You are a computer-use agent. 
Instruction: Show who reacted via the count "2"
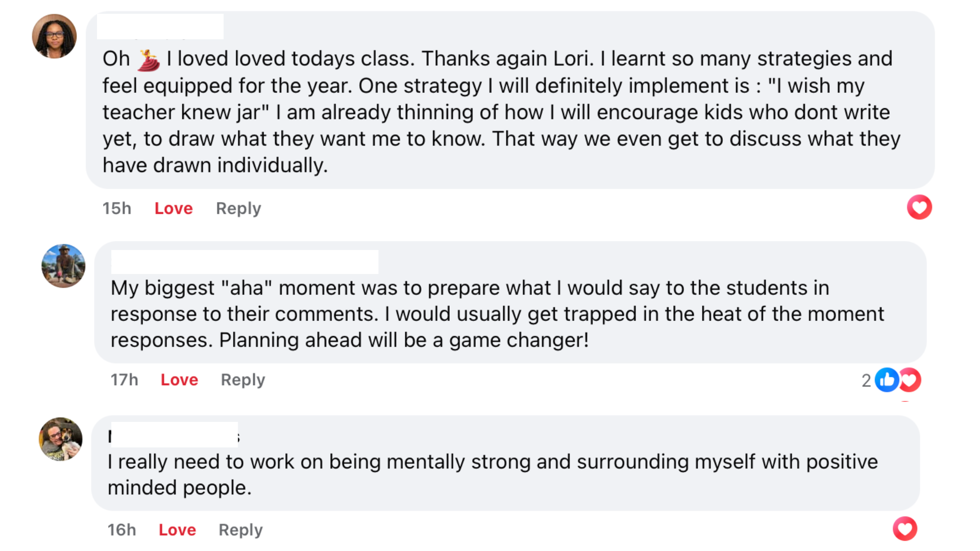click(866, 381)
